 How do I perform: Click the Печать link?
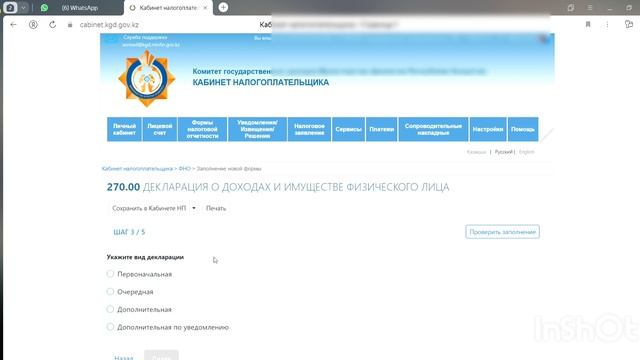click(x=216, y=208)
